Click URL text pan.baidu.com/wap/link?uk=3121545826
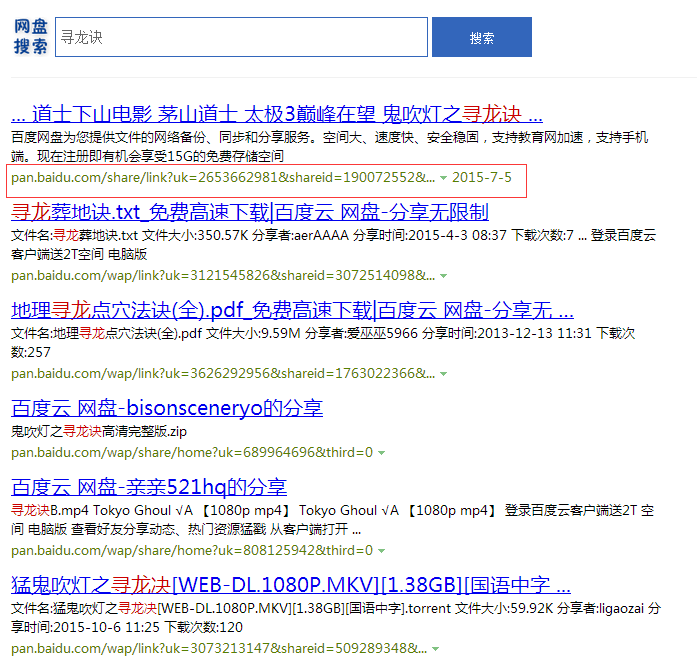Viewport: 697px width, 662px height. (223, 276)
